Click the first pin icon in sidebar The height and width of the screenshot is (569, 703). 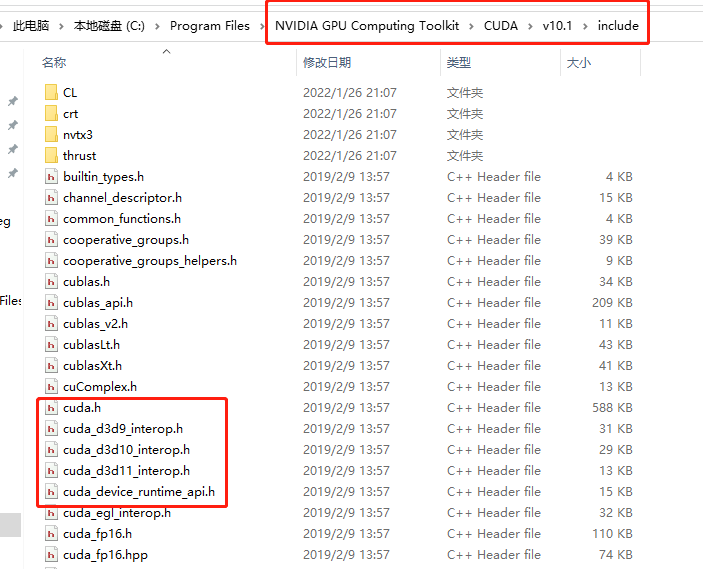coord(13,101)
